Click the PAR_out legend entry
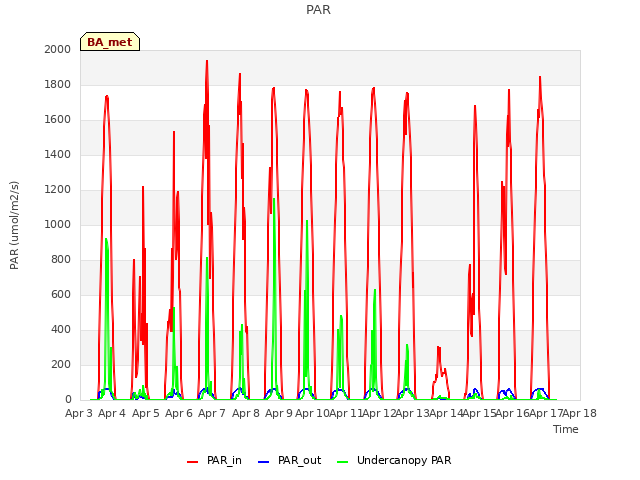The width and height of the screenshot is (640, 480). 290,460
